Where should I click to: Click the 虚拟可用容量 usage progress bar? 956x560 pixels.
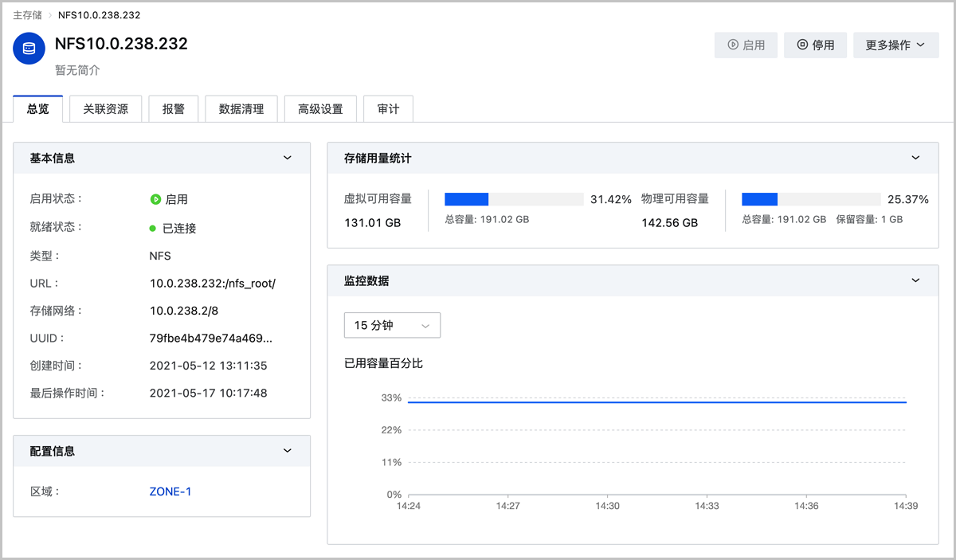tap(514, 199)
